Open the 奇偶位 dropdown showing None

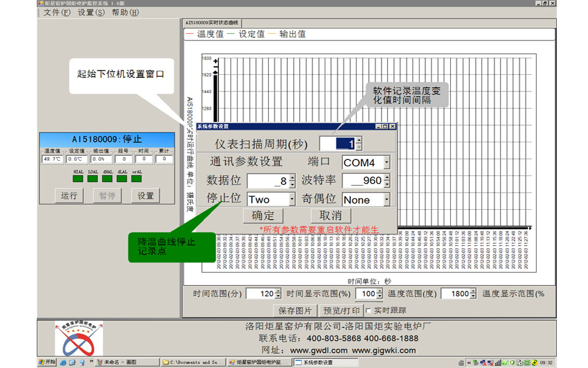coord(386,199)
